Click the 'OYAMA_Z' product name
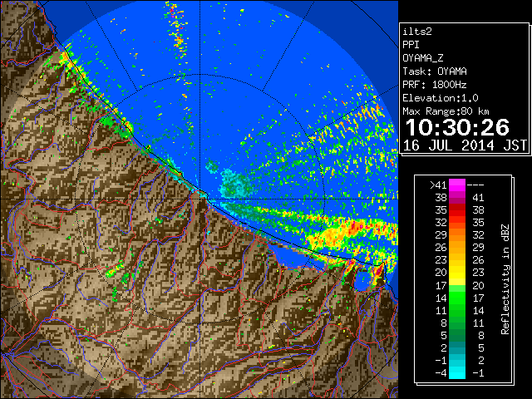 [423, 58]
